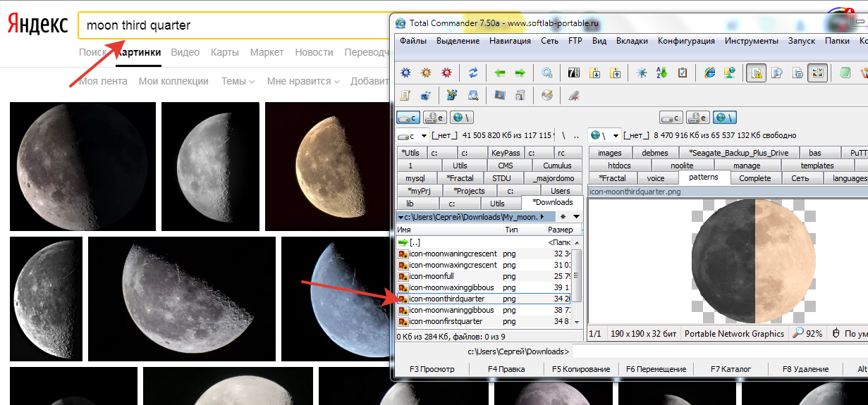Expand the left panel directory history arrow
Image resolution: width=868 pixels, height=405 pixels.
pyautogui.click(x=576, y=217)
